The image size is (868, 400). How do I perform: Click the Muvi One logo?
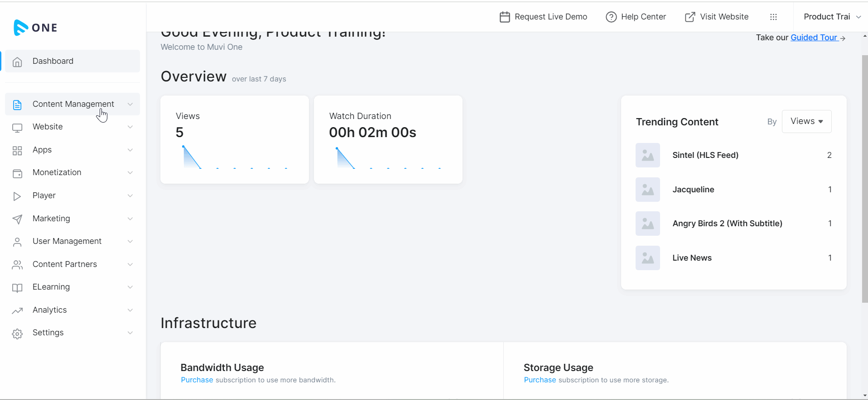click(35, 28)
